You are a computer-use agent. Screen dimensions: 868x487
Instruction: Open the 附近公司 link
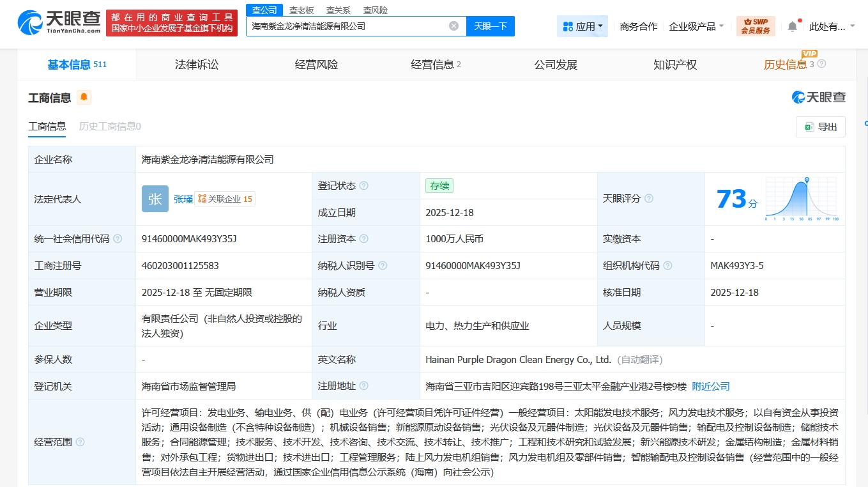pos(711,387)
